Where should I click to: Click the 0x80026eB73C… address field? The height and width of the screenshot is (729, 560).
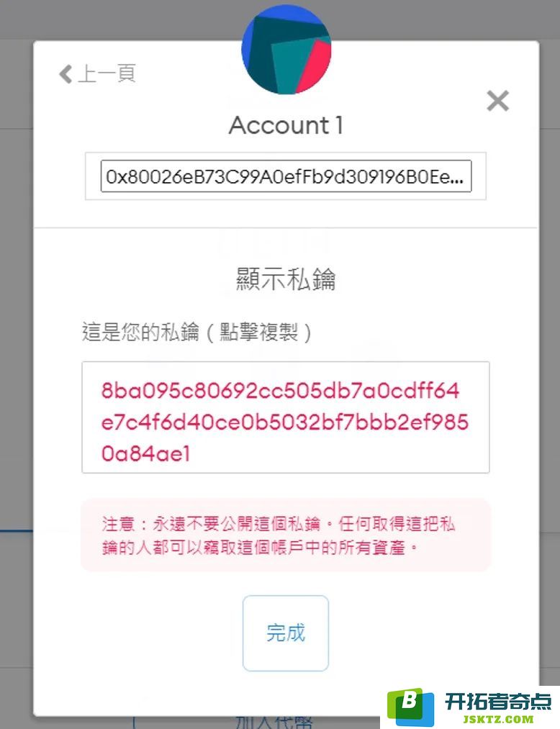click(286, 176)
